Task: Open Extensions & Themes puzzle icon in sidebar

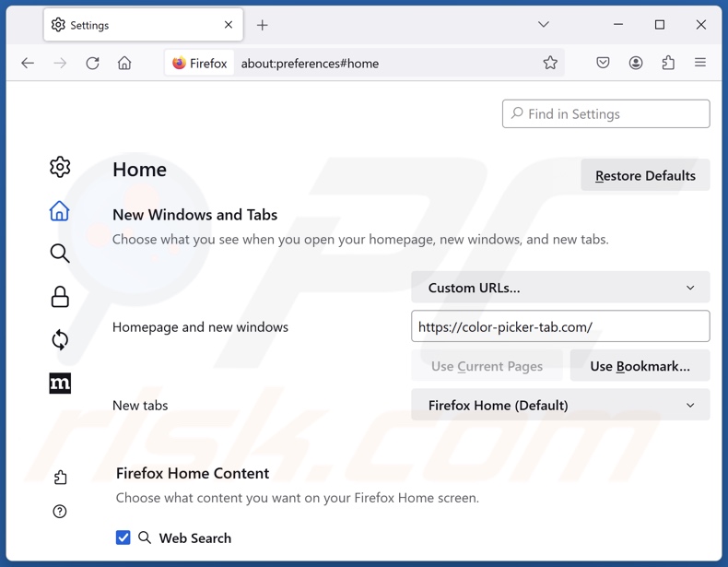Action: [x=60, y=478]
